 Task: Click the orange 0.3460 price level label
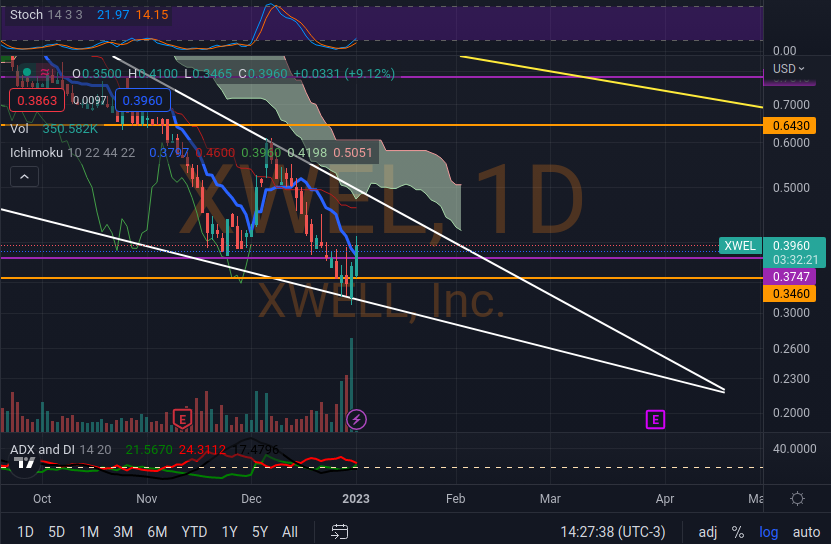coord(789,294)
